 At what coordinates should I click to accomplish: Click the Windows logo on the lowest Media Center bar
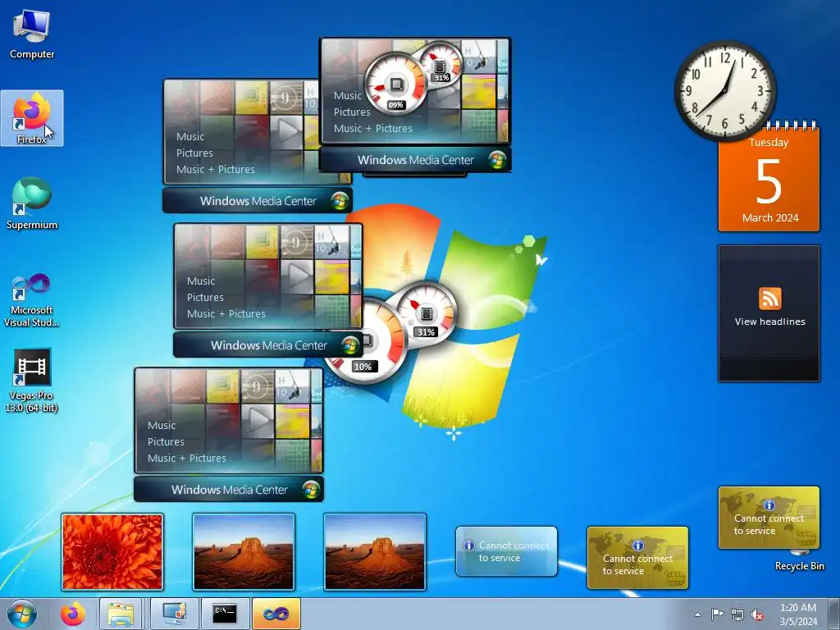pos(311,489)
